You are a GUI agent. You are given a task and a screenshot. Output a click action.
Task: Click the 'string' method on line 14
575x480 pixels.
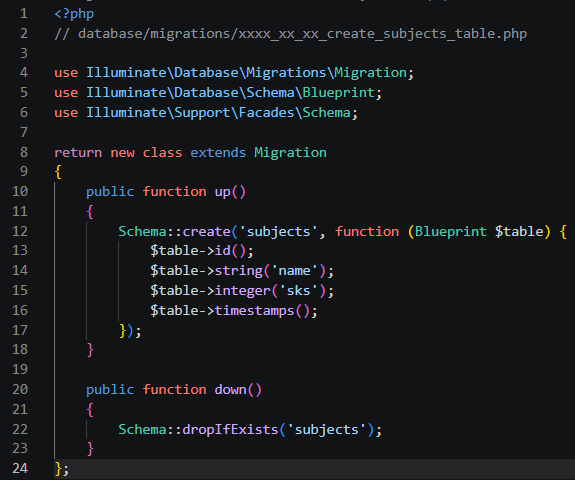click(x=238, y=271)
